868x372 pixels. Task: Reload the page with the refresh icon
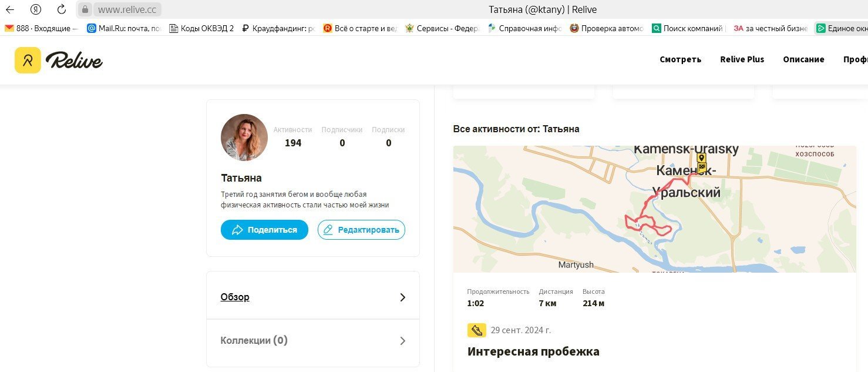click(61, 9)
